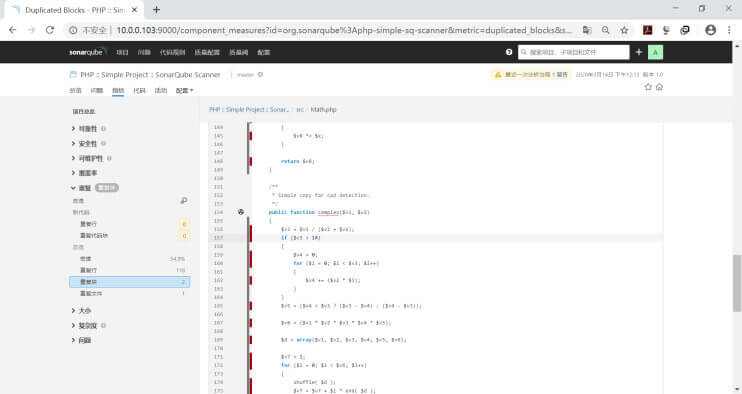Select the 重复代码块 metric row
The height and width of the screenshot is (394, 742).
click(x=130, y=235)
